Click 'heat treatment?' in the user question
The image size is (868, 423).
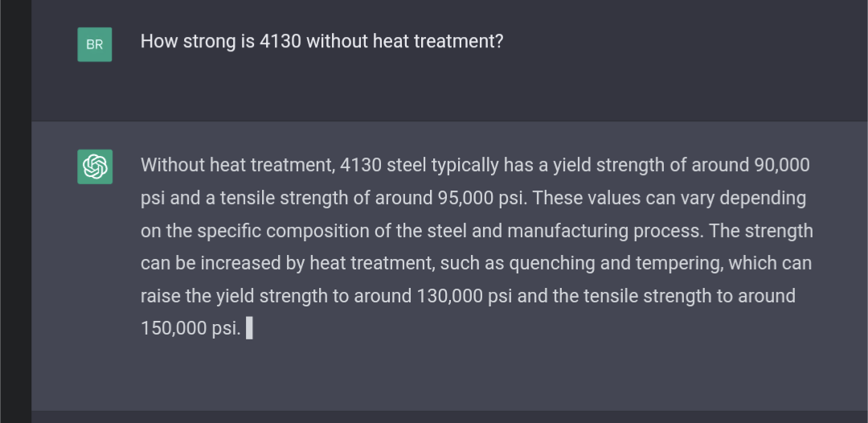click(x=438, y=42)
